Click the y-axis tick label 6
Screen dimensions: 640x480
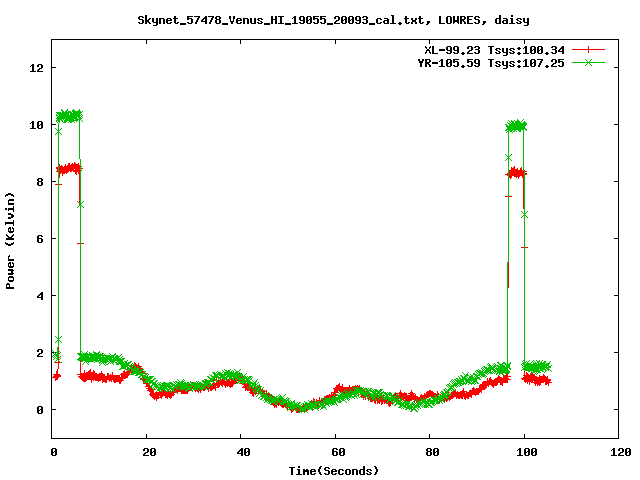point(40,239)
